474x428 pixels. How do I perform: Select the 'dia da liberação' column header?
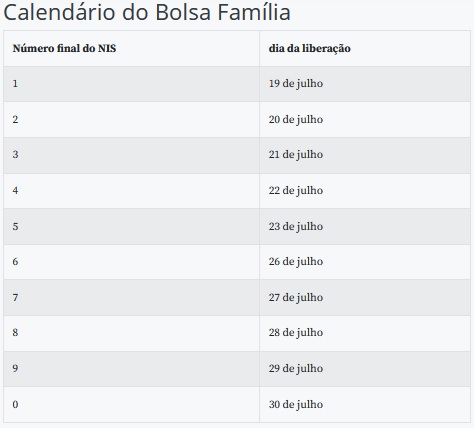tap(365, 48)
